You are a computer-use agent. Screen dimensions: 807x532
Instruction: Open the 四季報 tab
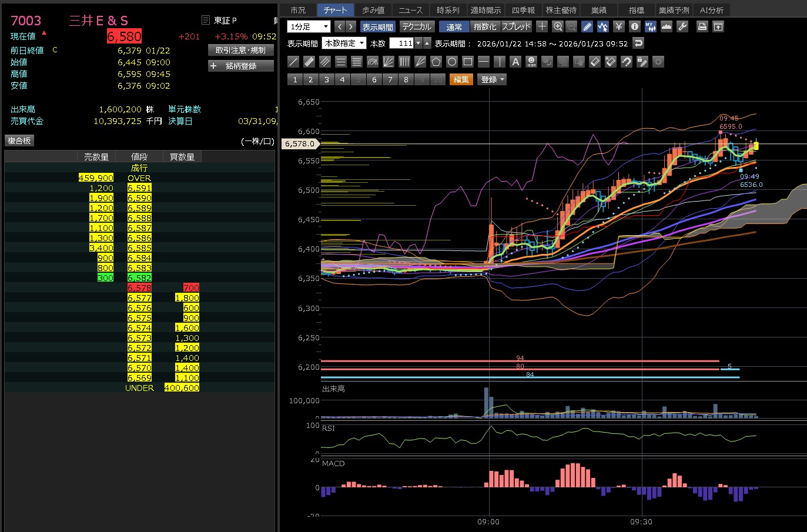(523, 10)
